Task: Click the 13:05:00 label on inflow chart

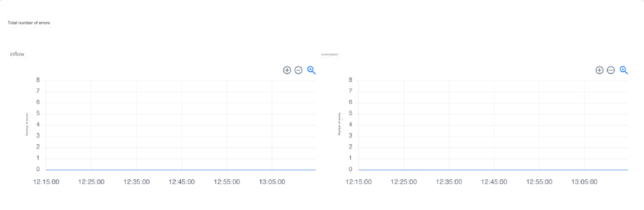Action: [272, 182]
